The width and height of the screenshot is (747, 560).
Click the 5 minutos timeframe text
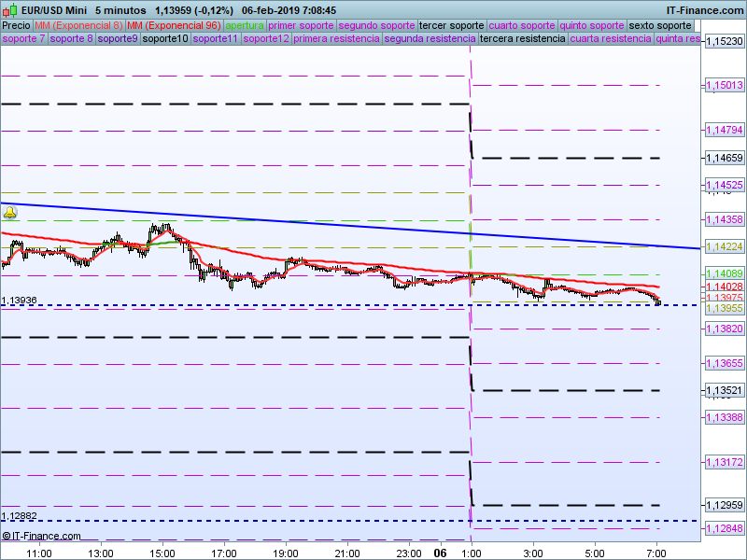coord(120,10)
